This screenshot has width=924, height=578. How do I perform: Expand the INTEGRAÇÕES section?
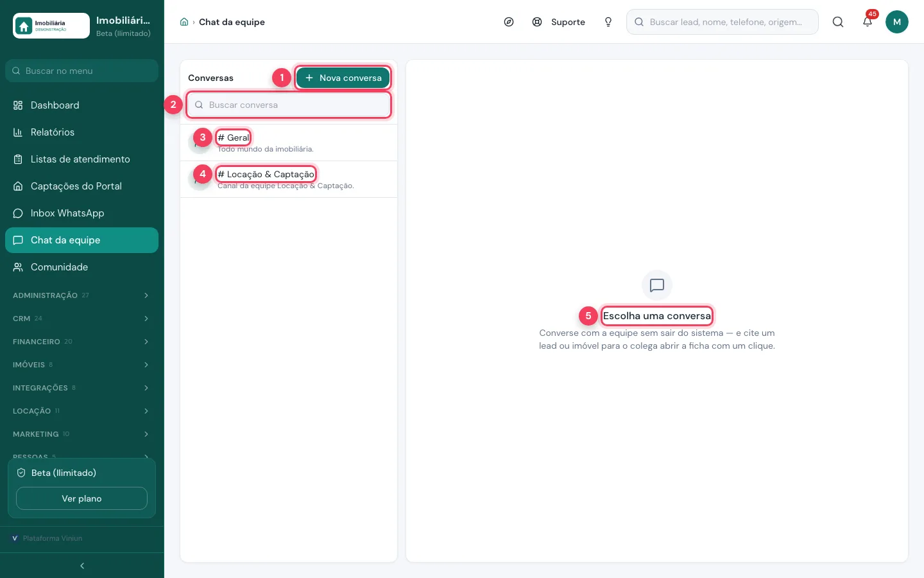point(81,388)
